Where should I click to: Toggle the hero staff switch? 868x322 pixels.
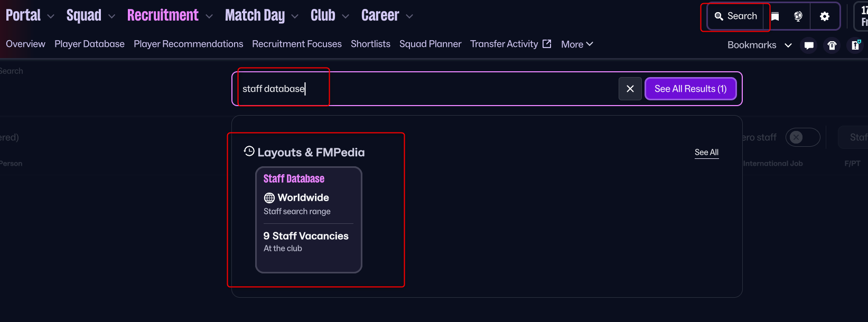tap(802, 137)
